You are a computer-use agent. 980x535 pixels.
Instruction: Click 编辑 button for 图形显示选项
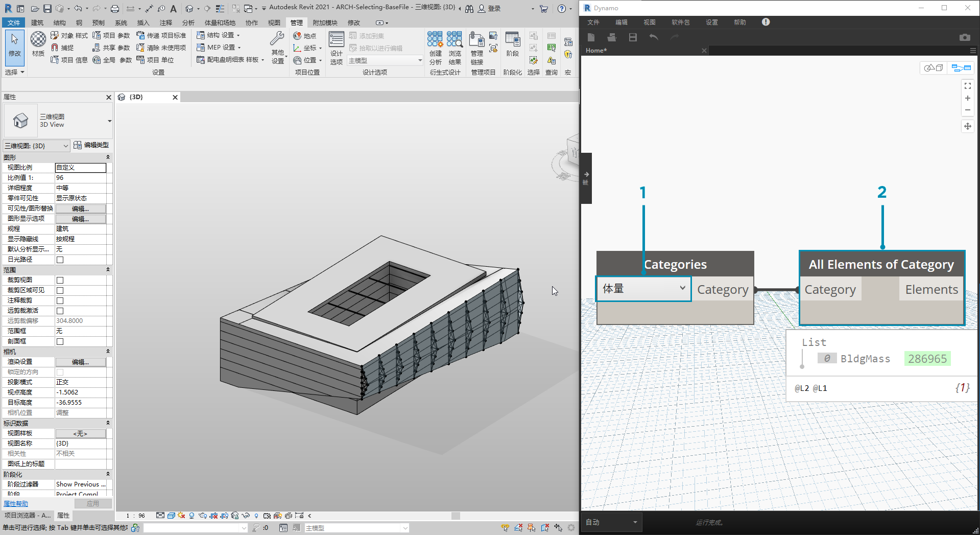click(x=81, y=219)
